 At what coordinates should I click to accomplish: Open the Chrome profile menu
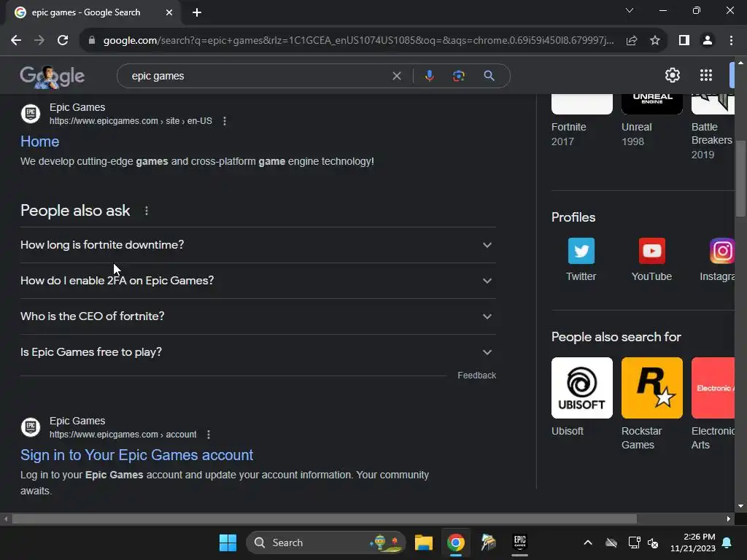708,41
